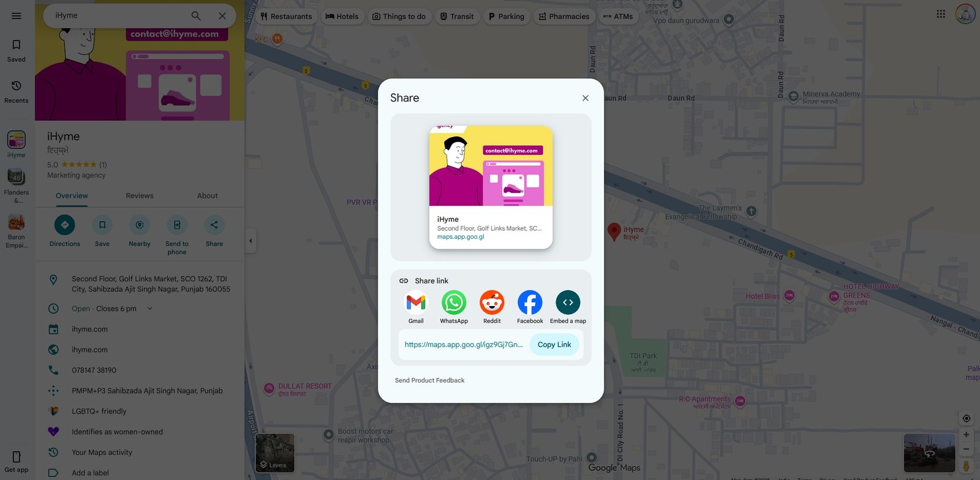
Task: Collapse the side panel arrow
Action: (x=251, y=241)
